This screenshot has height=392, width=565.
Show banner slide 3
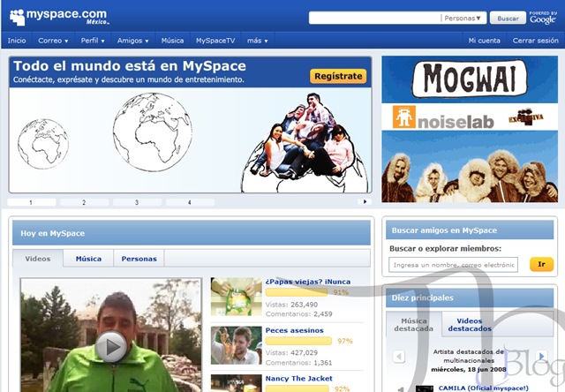coord(137,202)
